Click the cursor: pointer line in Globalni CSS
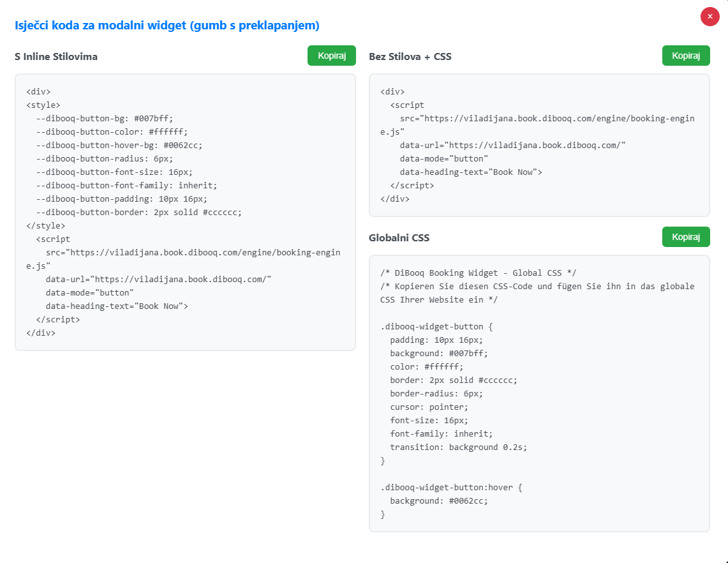 [x=429, y=407]
